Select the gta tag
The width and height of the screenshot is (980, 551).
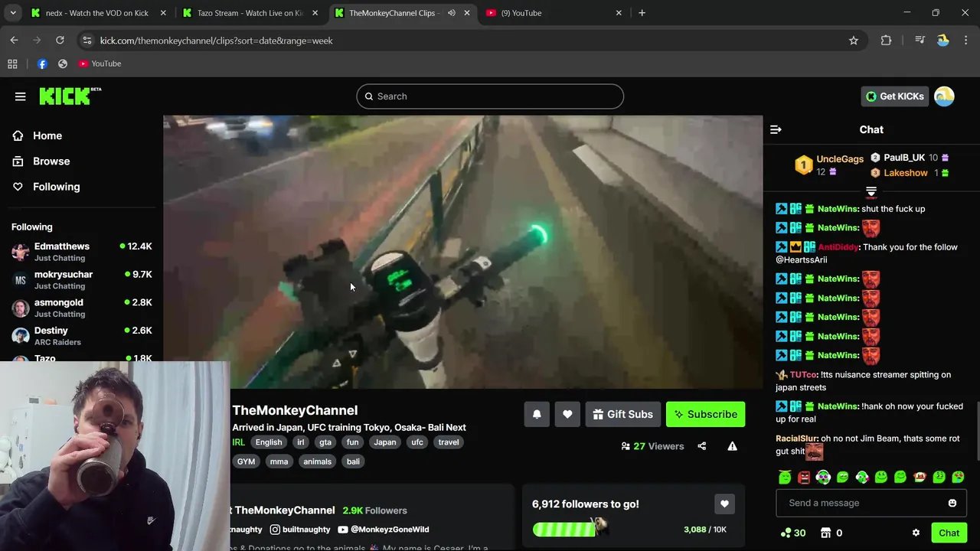click(x=325, y=442)
